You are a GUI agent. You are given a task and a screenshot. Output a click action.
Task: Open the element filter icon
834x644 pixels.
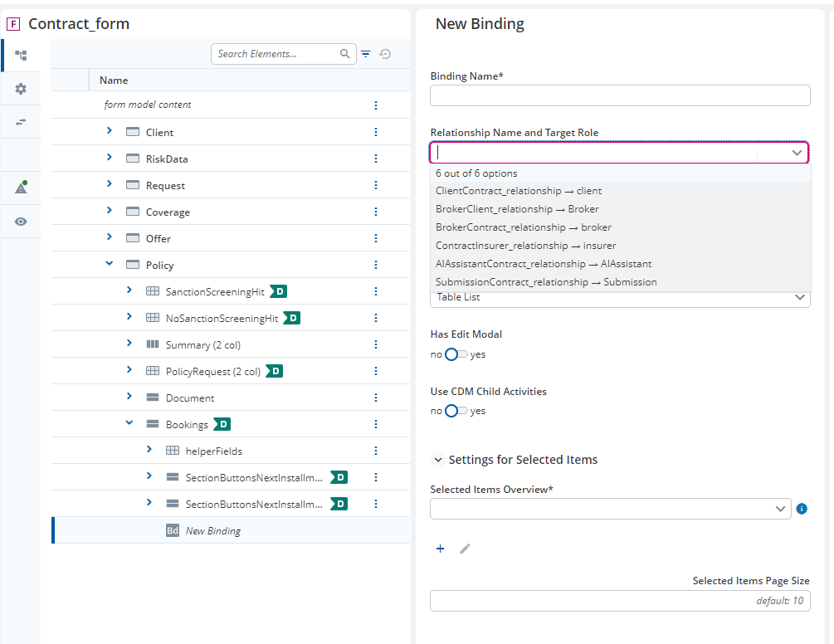click(366, 54)
